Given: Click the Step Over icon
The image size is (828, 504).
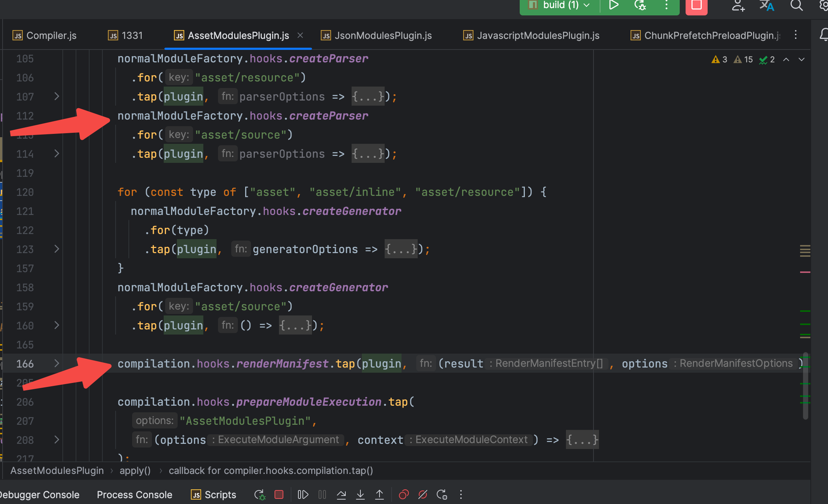Looking at the screenshot, I should click(x=341, y=495).
